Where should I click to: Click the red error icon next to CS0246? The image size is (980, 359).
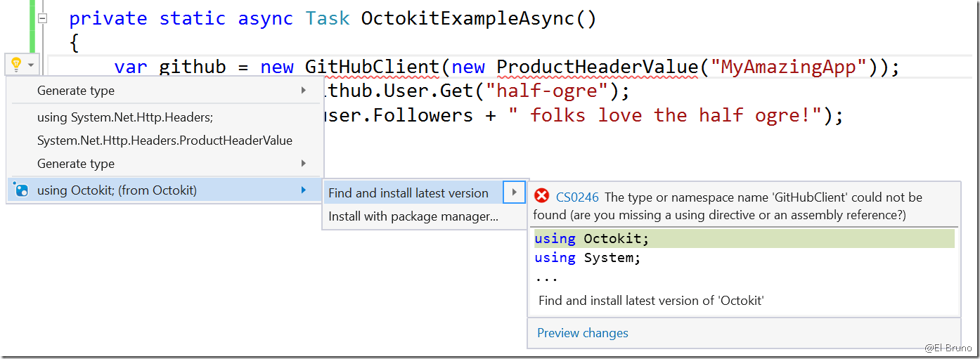pyautogui.click(x=541, y=196)
